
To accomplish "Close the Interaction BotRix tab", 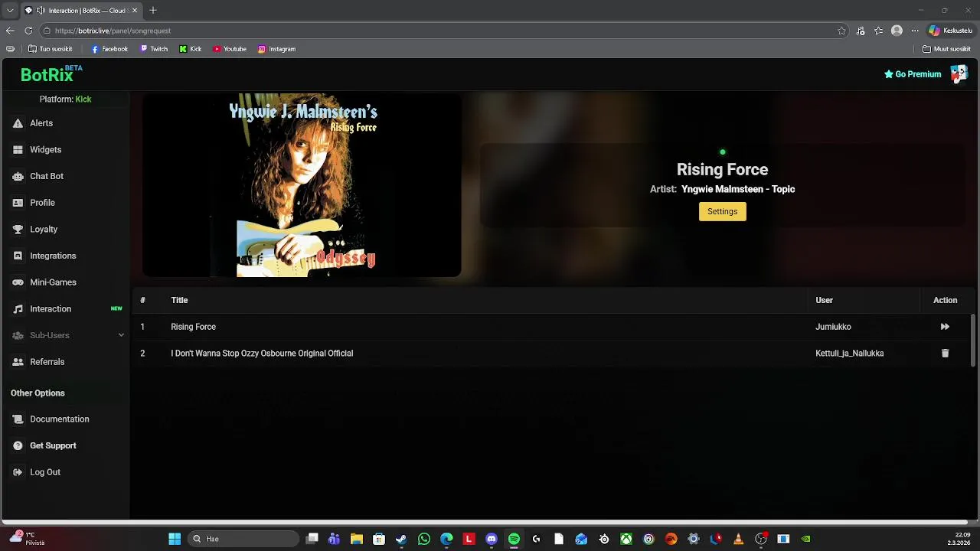I will coord(136,11).
